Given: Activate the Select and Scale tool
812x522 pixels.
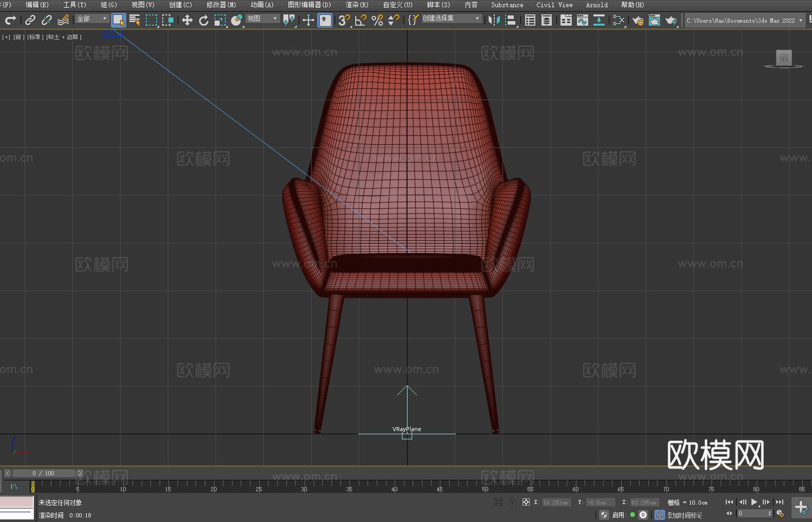Looking at the screenshot, I should 220,20.
